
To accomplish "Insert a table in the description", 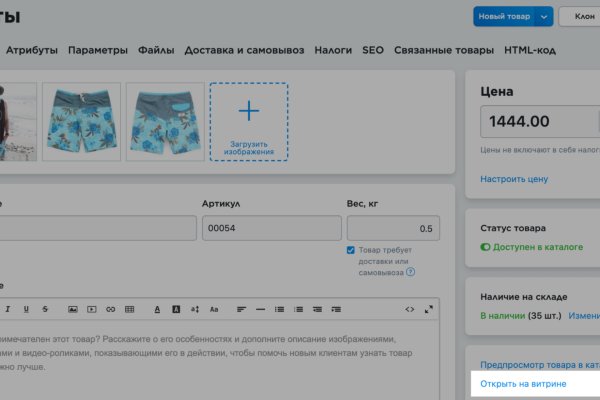I will [130, 308].
